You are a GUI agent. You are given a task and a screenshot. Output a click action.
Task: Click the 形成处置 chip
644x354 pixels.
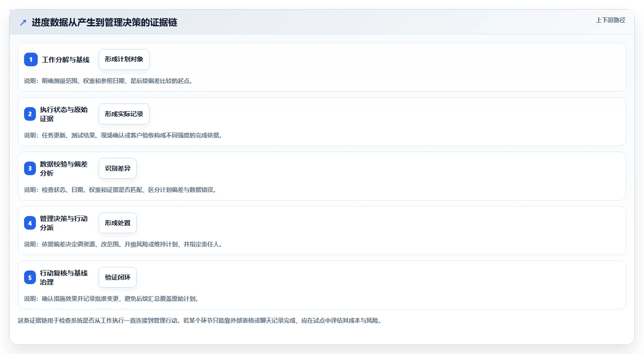[118, 223]
